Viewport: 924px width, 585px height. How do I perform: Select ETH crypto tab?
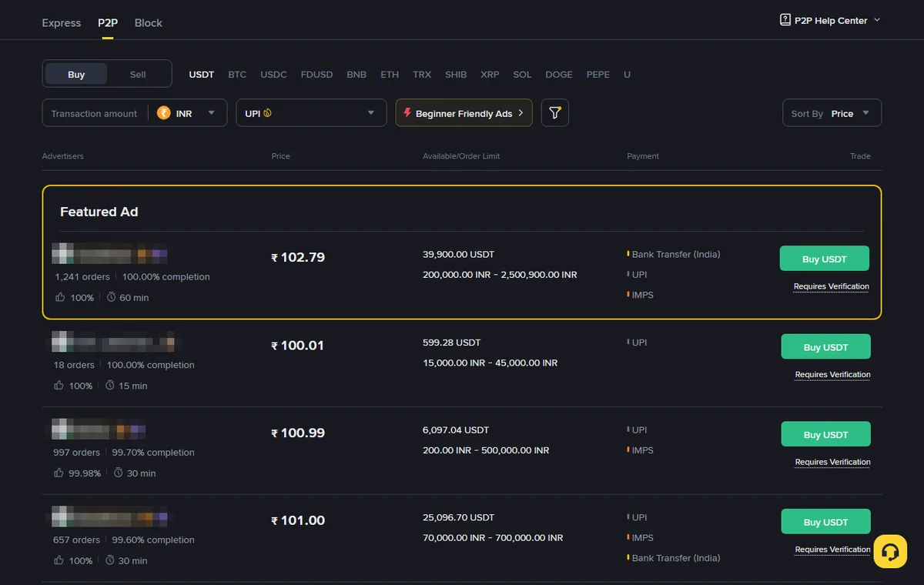[390, 75]
